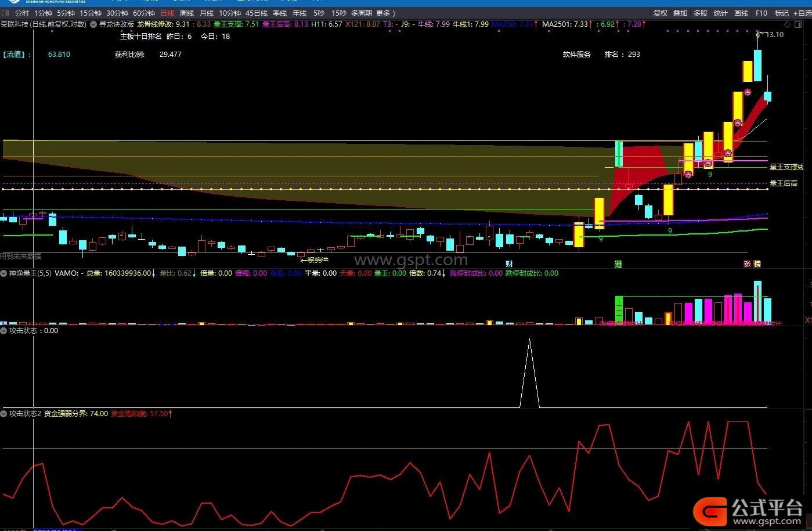This screenshot has width=812, height=531.
Task: Switch to the 分时 intraday chart tab
Action: [21, 13]
